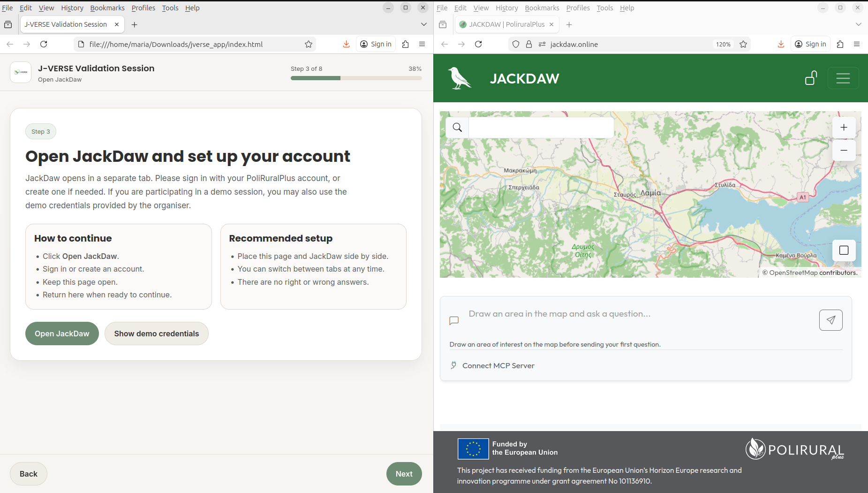Click the 120% zoom level indicator
This screenshot has width=868, height=493.
723,44
